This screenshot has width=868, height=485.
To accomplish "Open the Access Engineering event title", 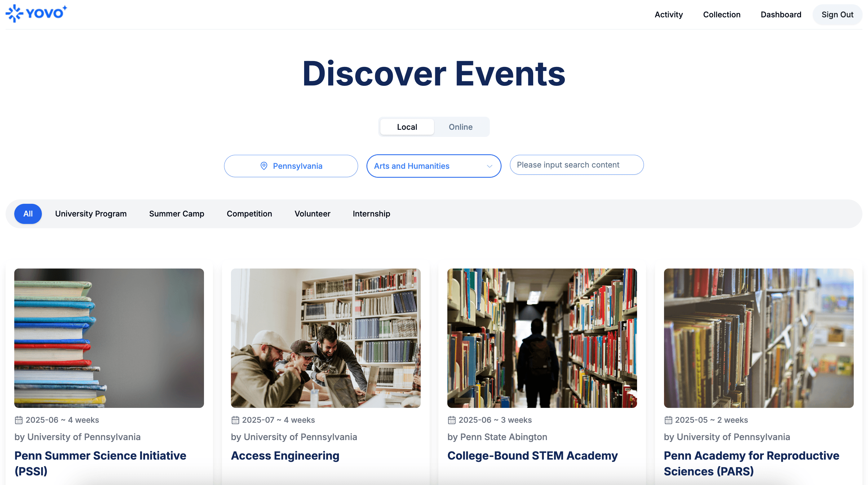I will (x=285, y=456).
